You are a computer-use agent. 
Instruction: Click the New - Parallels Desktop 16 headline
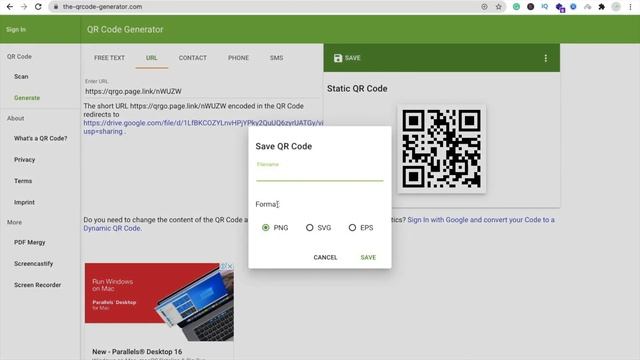click(x=137, y=351)
